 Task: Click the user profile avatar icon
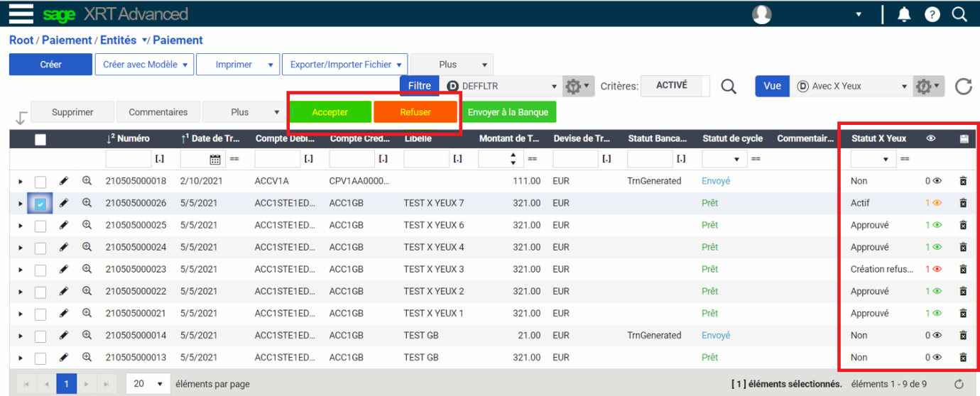coord(762,14)
